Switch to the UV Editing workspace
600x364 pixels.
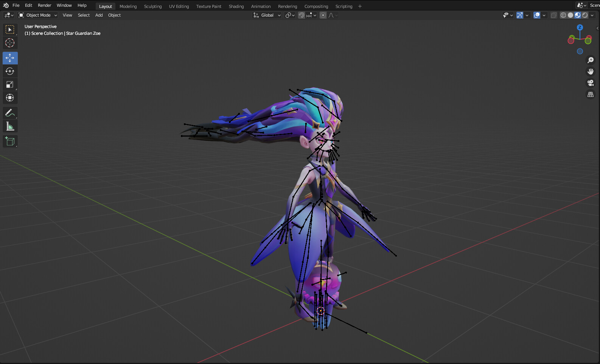click(x=179, y=6)
